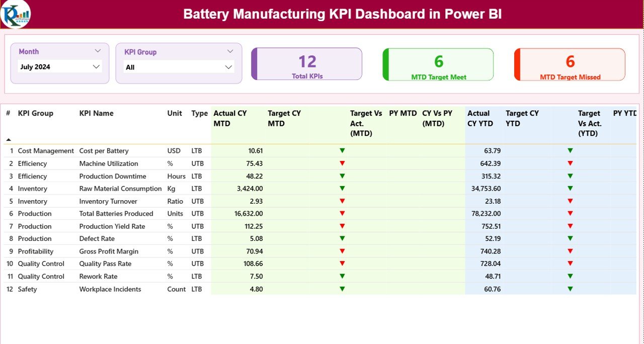
Task: Click the red YTD triangle for Gross Profit Margin
Action: click(x=570, y=251)
